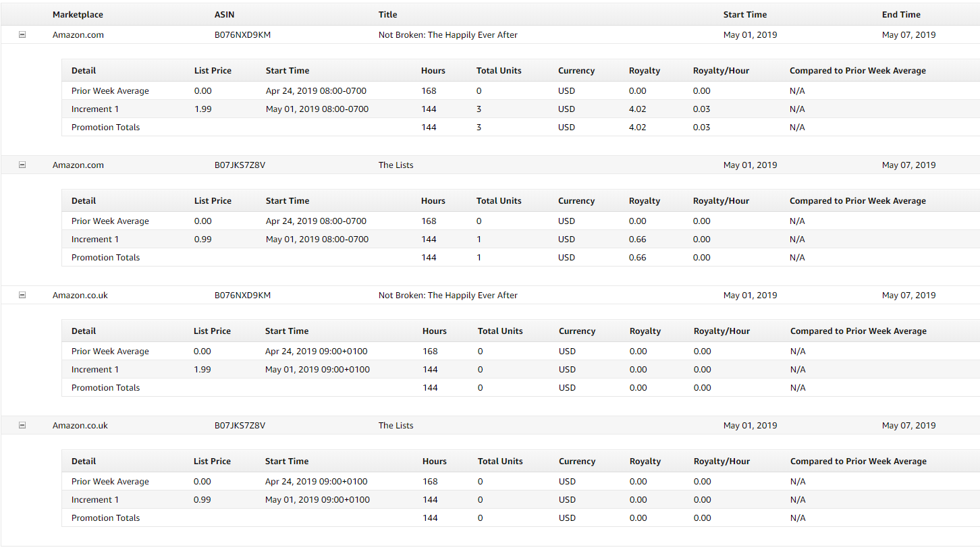This screenshot has width=980, height=560.
Task: Click The Lists title in the Amazon.co.uk row
Action: click(x=396, y=425)
